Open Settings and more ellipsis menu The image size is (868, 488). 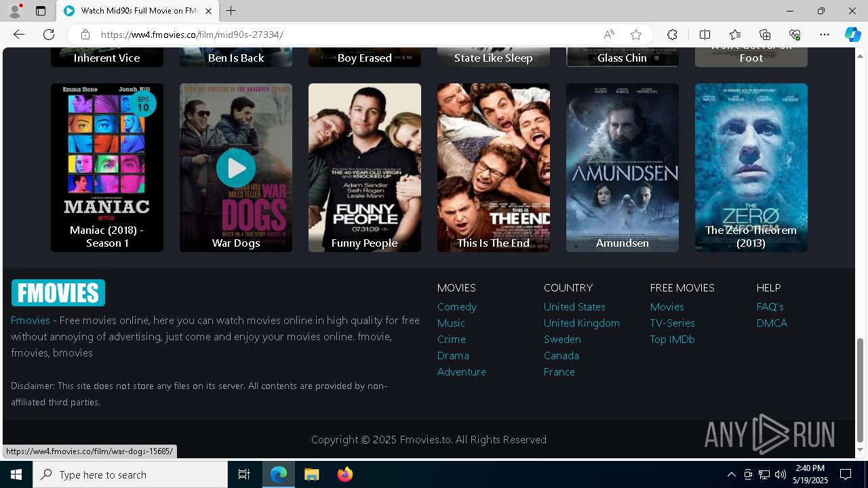coord(825,35)
